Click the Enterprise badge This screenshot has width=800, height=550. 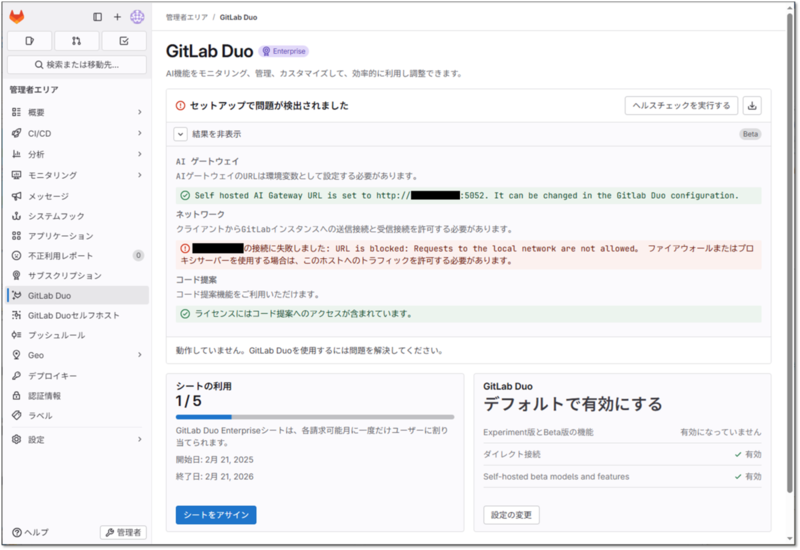pyautogui.click(x=284, y=51)
